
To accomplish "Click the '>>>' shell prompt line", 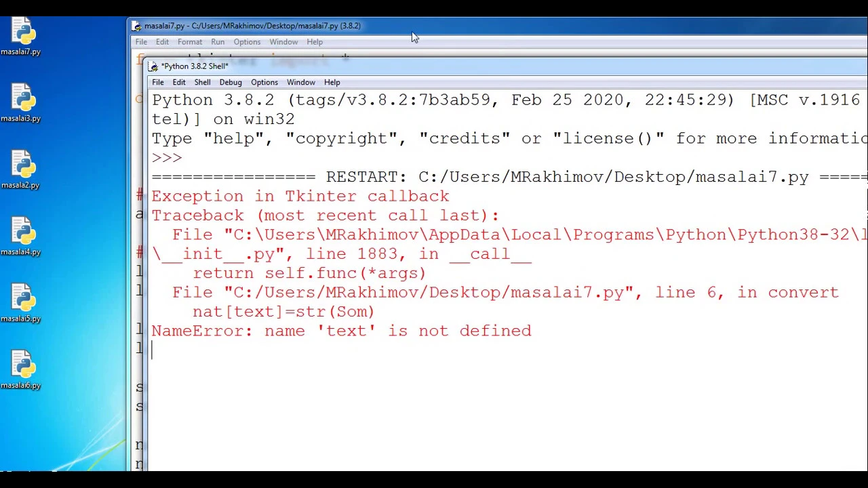I will (167, 158).
